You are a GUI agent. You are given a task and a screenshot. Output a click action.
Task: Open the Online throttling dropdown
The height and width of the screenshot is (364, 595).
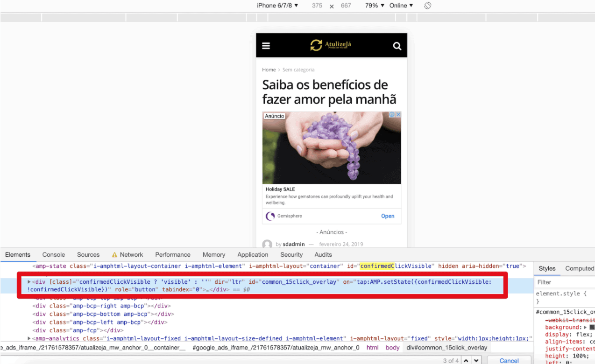401,6
